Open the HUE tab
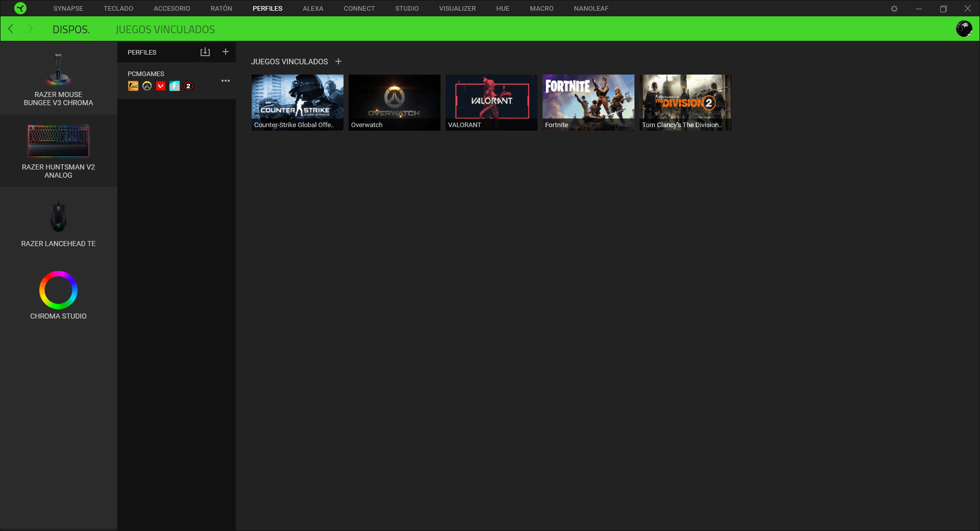980x531 pixels. tap(503, 9)
